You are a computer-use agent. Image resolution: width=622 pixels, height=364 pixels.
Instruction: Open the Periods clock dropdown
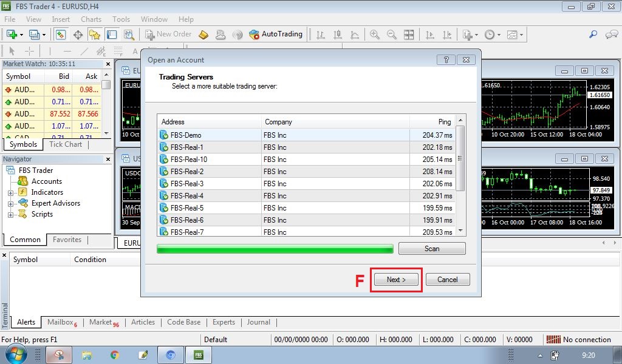point(492,35)
